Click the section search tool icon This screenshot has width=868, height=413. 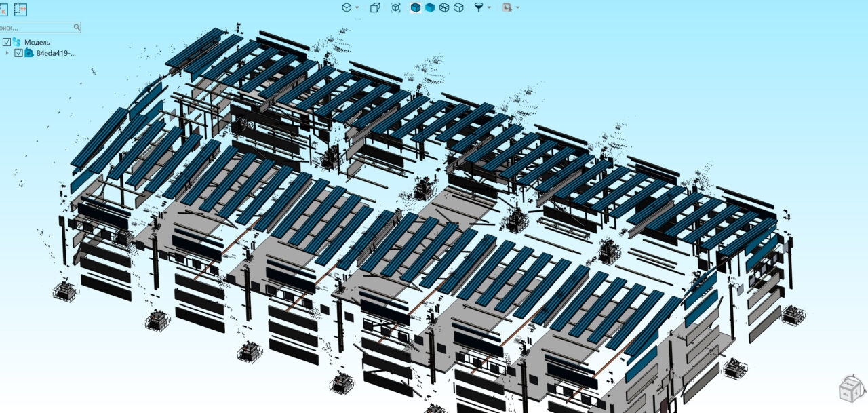[507, 7]
